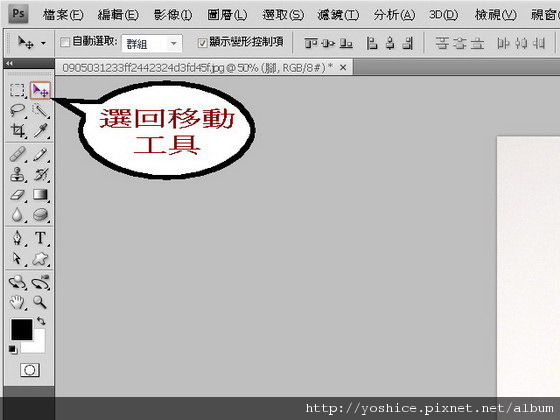Reset default foreground and background colors
Viewport: 560px width, 420px height.
click(13, 350)
